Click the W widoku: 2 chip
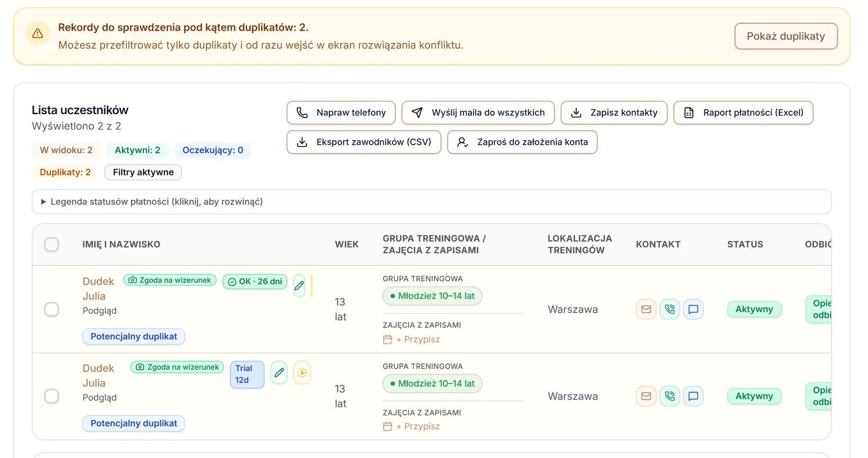This screenshot has height=458, width=868. pos(66,150)
